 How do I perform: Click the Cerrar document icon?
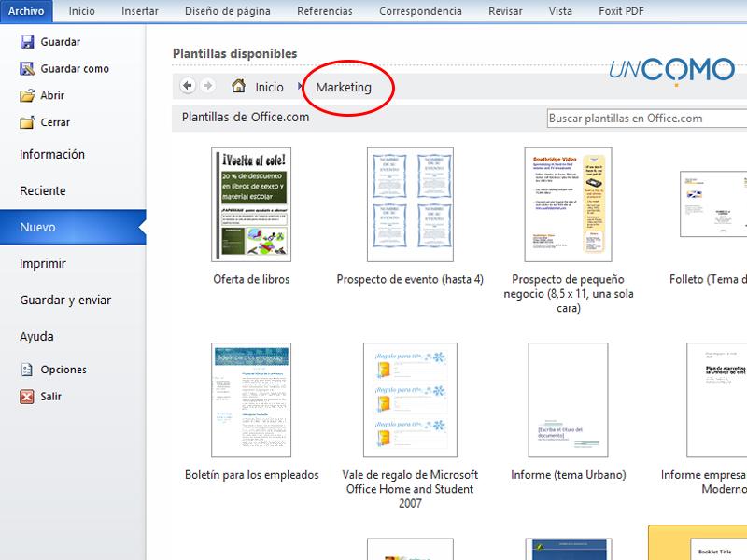tap(27, 122)
